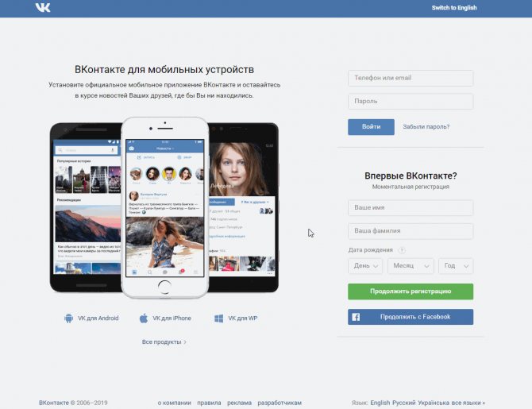Image resolution: width=532 pixels, height=409 pixels.
Task: Open the Год year dropdown
Action: coord(456,266)
